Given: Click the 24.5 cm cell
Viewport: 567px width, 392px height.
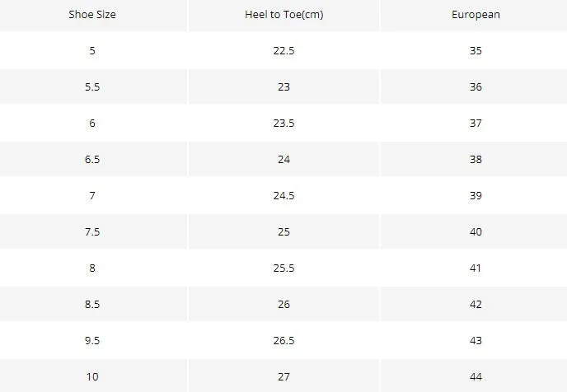Looking at the screenshot, I should tap(283, 195).
